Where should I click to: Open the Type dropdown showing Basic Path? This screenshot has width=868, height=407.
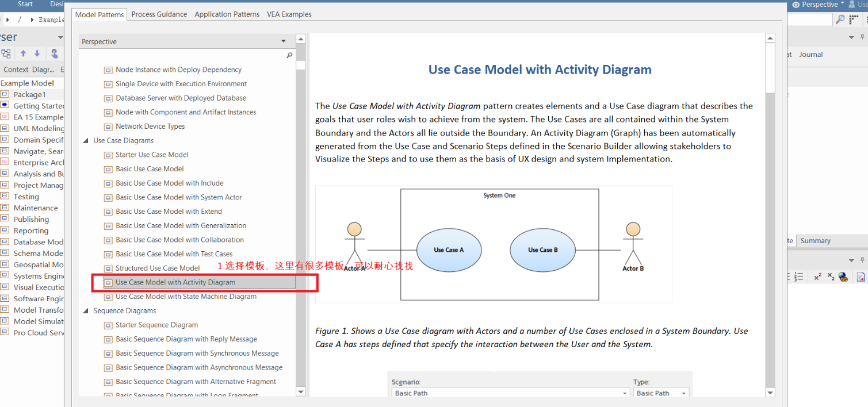pos(683,393)
